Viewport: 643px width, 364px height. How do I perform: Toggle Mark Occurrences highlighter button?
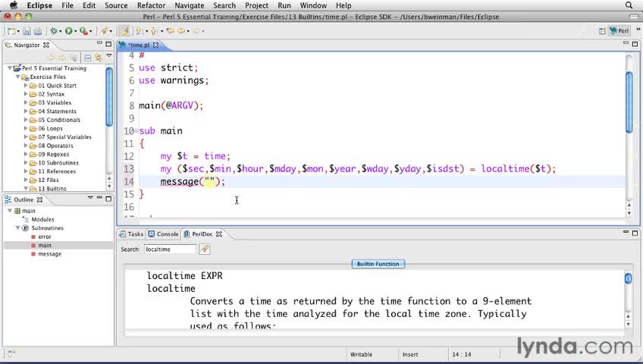(x=124, y=31)
